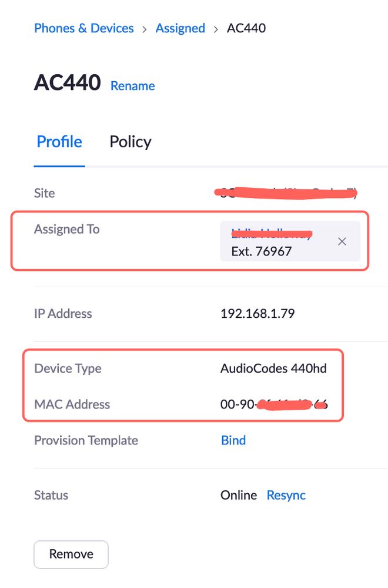Open the assigned user's name link
This screenshot has width=388, height=588.
point(272,233)
